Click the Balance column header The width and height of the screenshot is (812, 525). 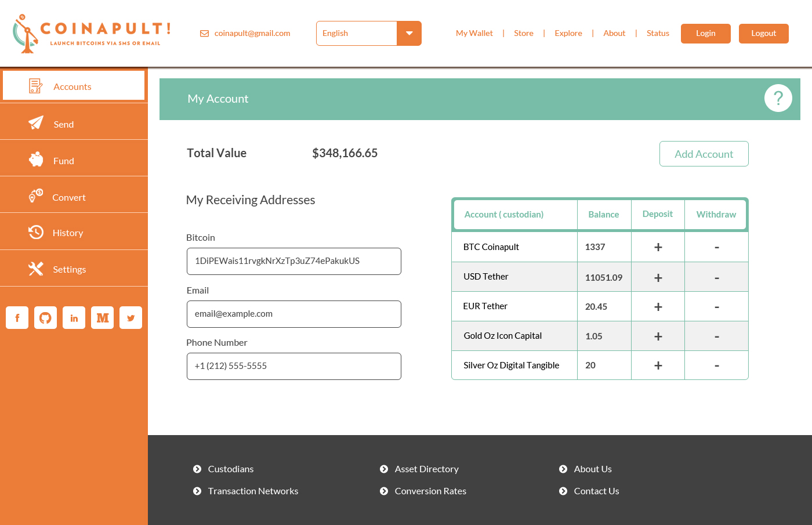tap(604, 215)
